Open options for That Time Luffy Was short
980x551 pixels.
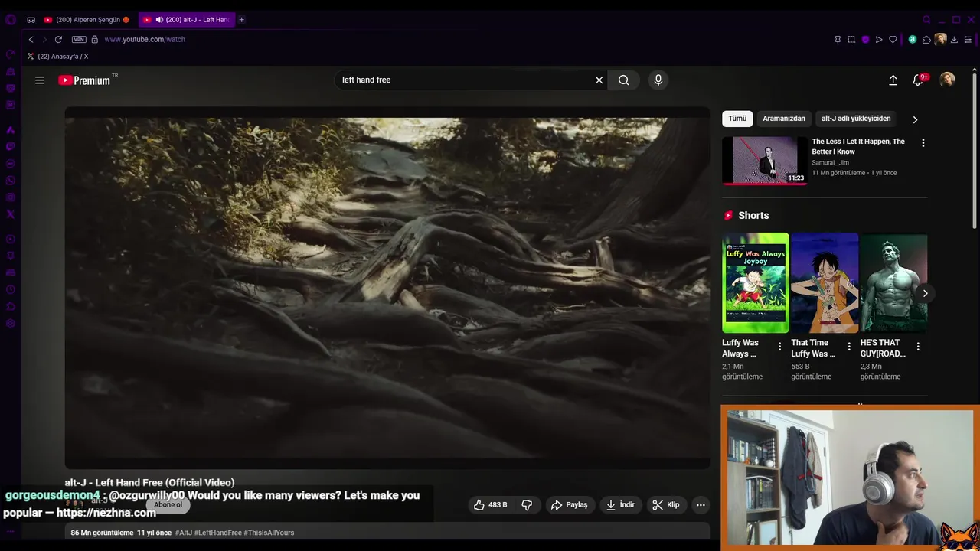pos(848,347)
